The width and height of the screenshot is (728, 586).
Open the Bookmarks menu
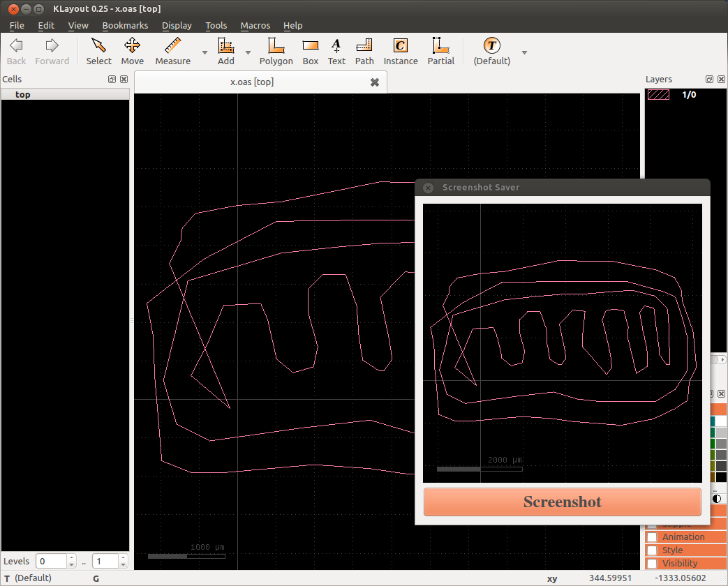click(125, 25)
